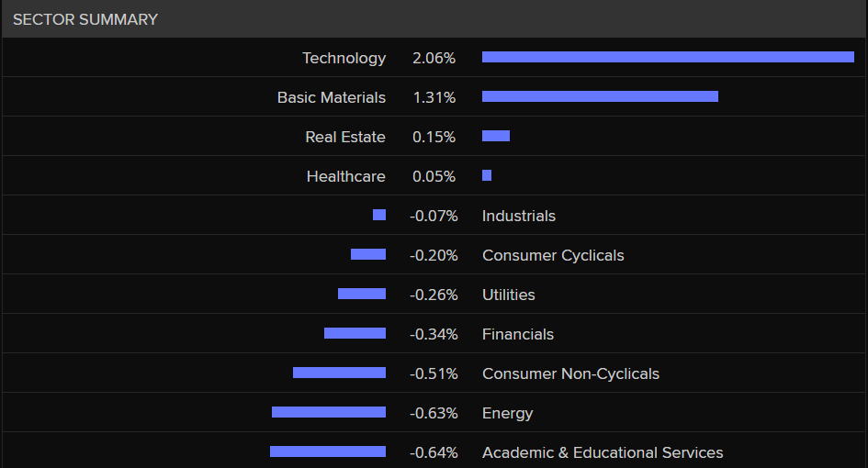Select the Energy sector label
The width and height of the screenshot is (868, 468).
[x=507, y=413]
